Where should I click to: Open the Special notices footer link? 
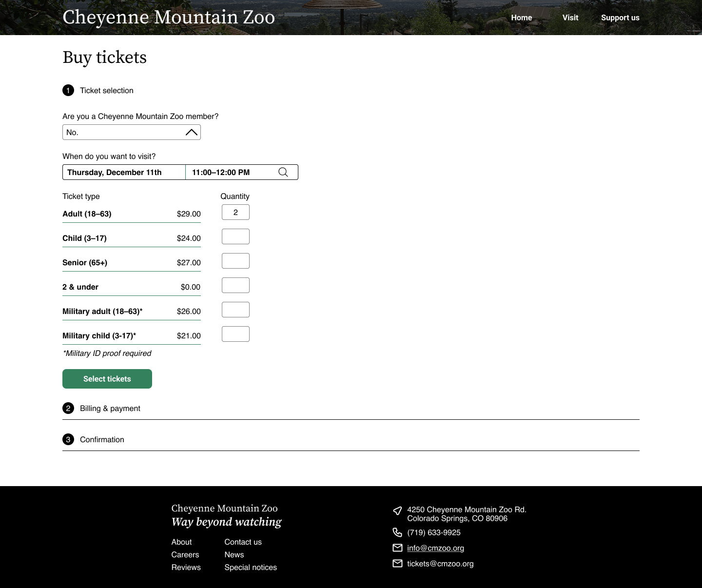pyautogui.click(x=251, y=568)
